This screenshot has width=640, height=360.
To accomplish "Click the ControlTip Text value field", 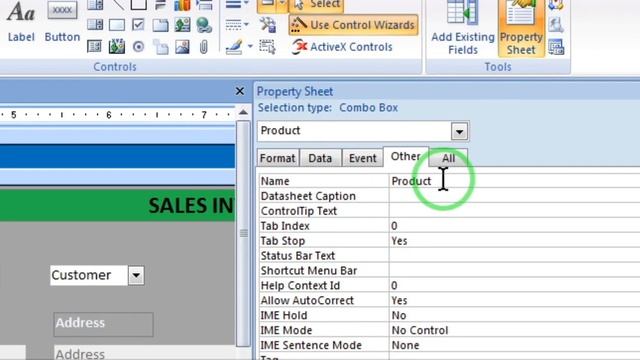I will [514, 211].
